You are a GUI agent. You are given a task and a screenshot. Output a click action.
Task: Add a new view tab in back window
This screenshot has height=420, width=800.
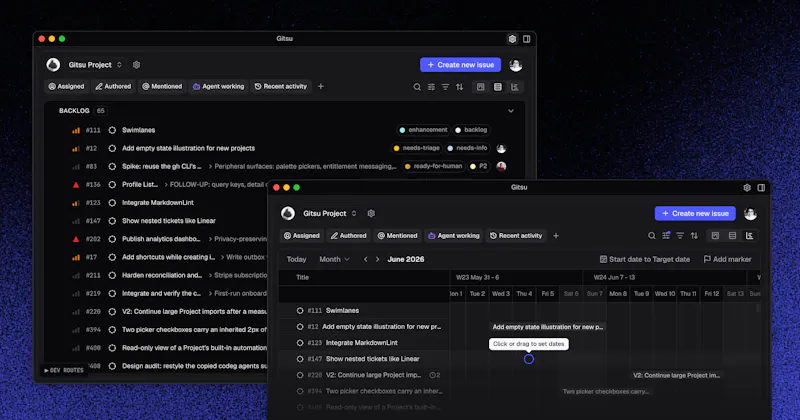321,87
